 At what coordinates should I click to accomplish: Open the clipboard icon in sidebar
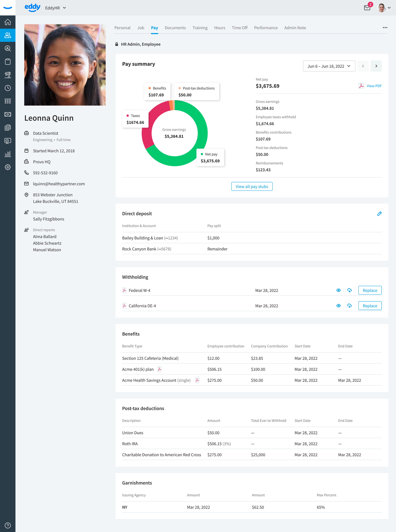pos(8,62)
